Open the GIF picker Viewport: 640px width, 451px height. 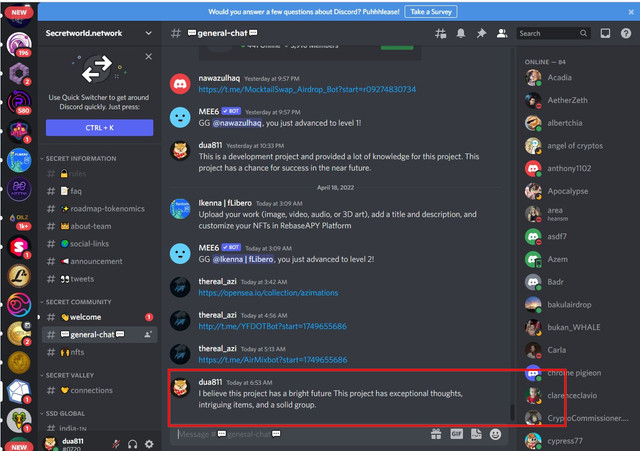point(456,434)
